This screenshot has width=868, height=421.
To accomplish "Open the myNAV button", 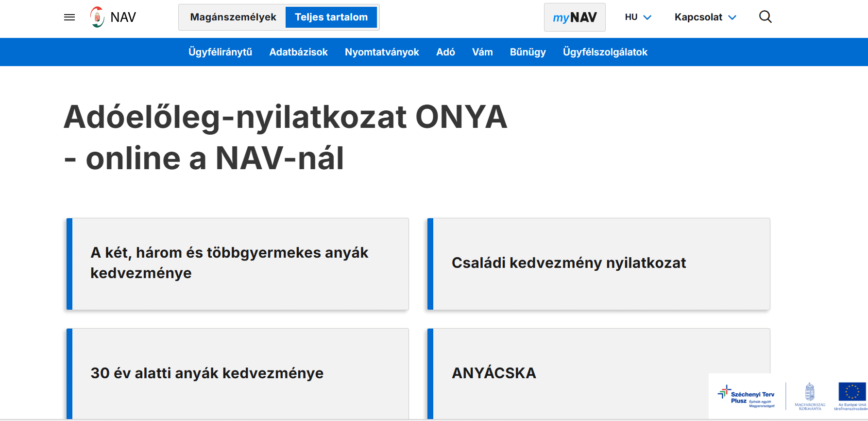I will pyautogui.click(x=575, y=18).
